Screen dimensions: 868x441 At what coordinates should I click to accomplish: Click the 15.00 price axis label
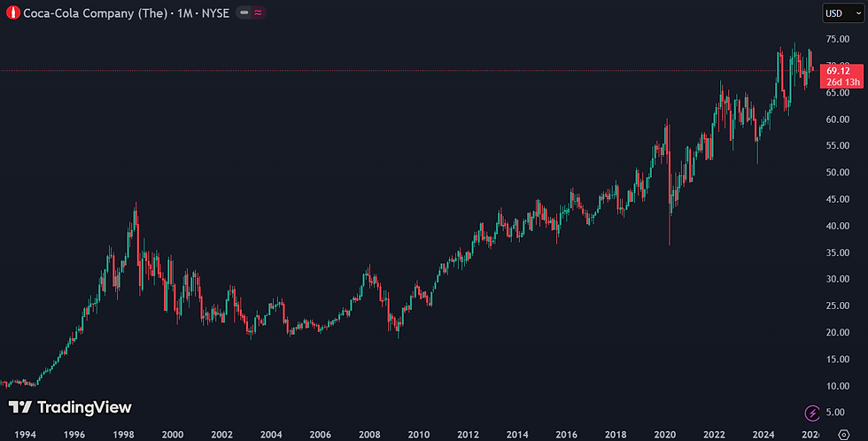coord(838,360)
